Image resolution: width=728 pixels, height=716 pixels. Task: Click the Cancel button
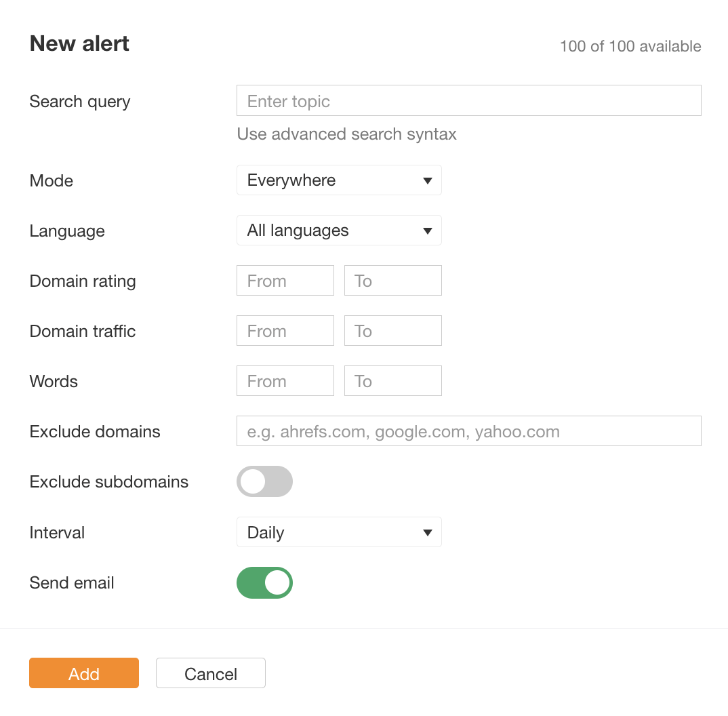[x=210, y=673]
